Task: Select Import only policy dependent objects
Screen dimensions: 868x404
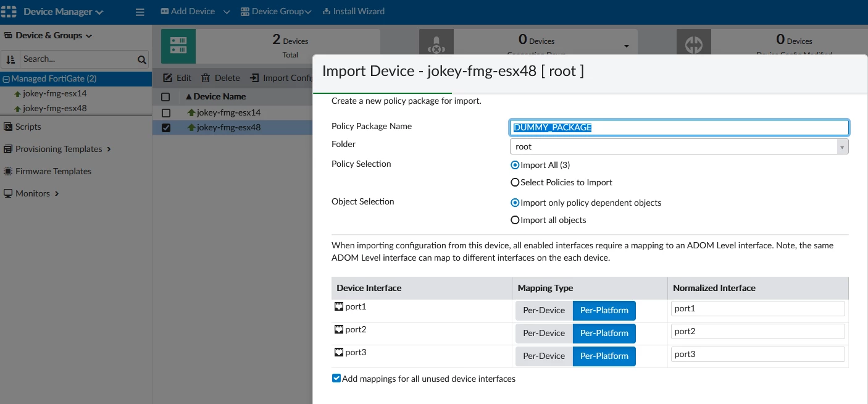Action: 515,203
